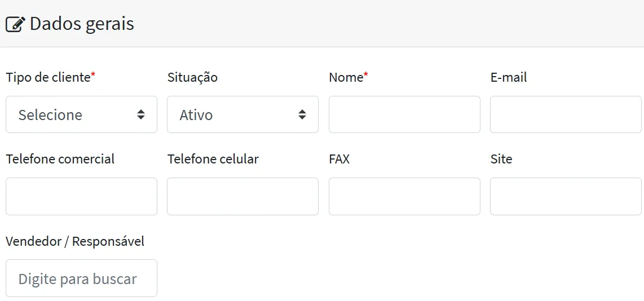Click the Dados gerais section heading

point(82,24)
